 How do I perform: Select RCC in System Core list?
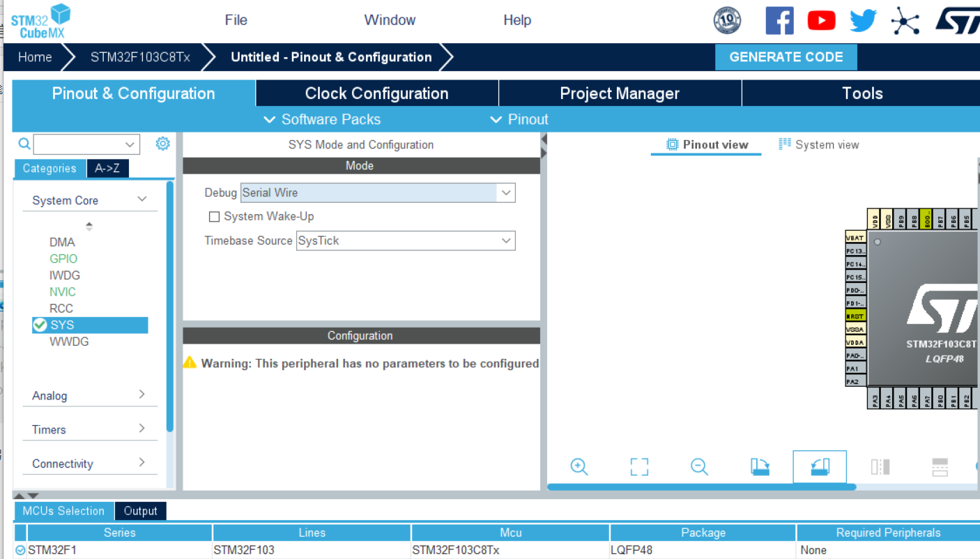pyautogui.click(x=61, y=308)
